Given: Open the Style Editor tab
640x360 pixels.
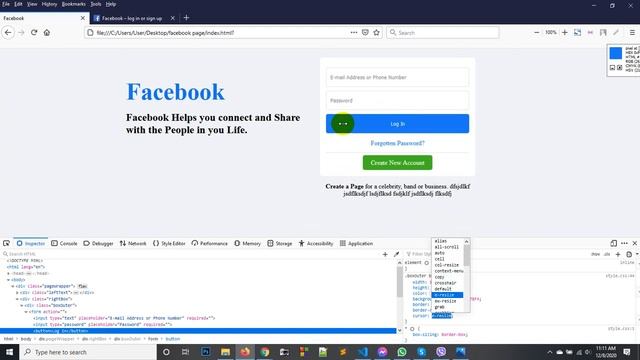Looking at the screenshot, I should (x=169, y=243).
